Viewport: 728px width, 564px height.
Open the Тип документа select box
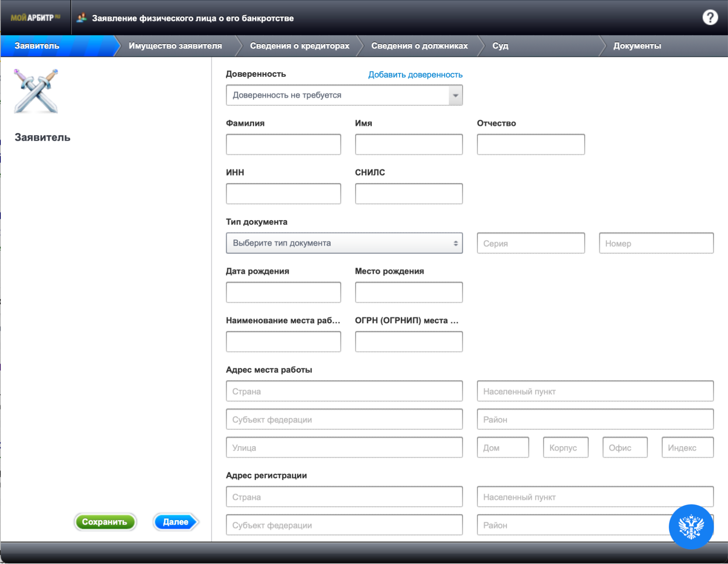(344, 243)
